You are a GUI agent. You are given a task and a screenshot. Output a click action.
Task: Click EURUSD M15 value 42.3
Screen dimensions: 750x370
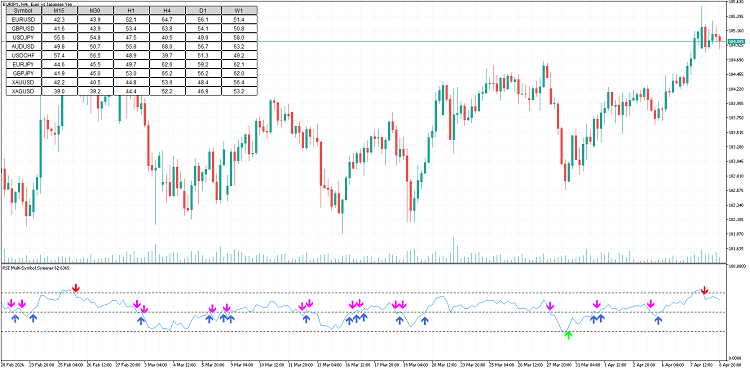point(60,20)
